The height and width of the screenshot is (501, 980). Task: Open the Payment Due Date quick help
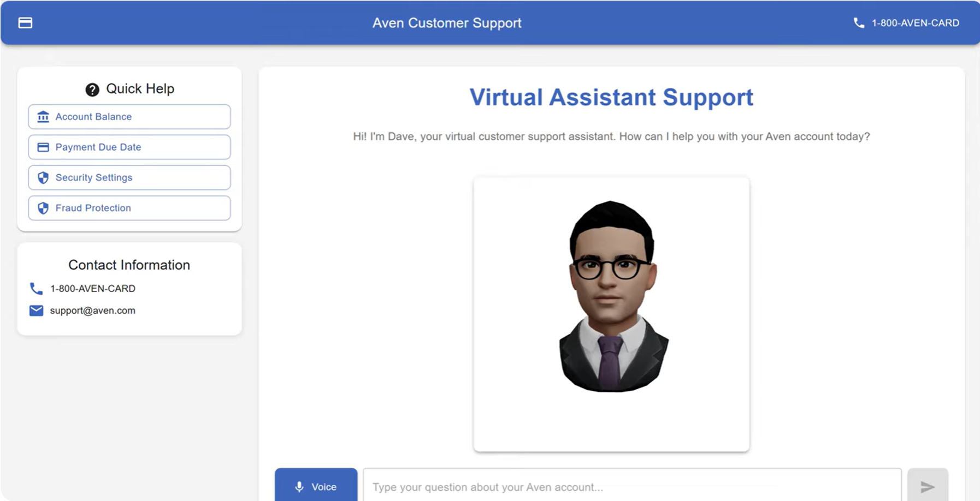click(x=129, y=147)
